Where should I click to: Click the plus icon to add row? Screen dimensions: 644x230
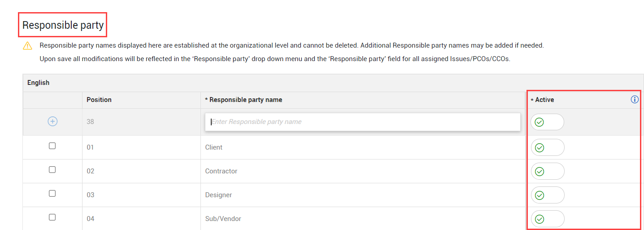tap(52, 121)
